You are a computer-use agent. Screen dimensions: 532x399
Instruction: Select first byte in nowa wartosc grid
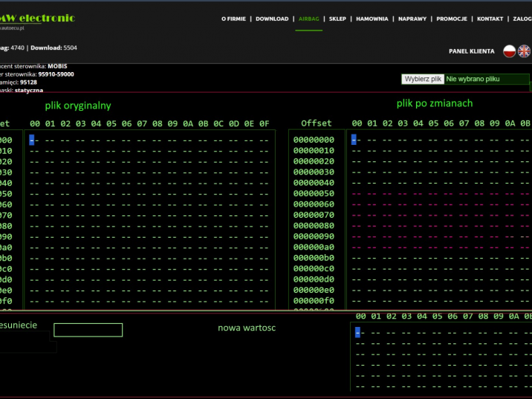(357, 332)
